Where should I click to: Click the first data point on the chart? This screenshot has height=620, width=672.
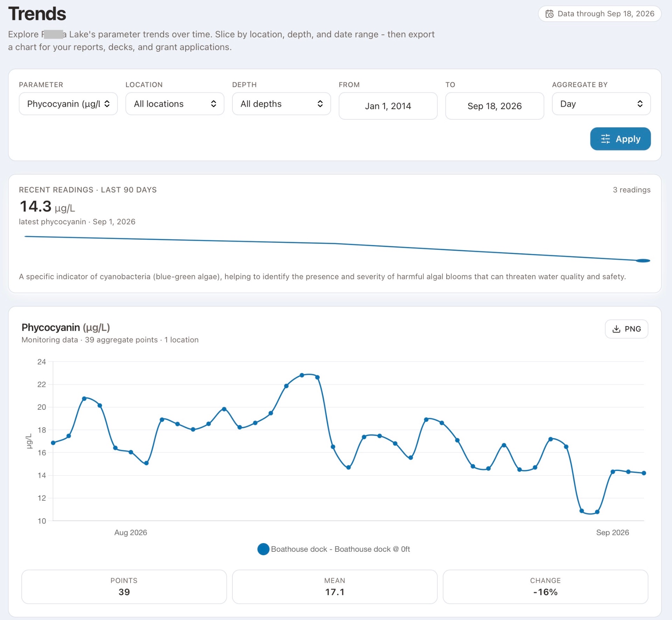pyautogui.click(x=53, y=443)
